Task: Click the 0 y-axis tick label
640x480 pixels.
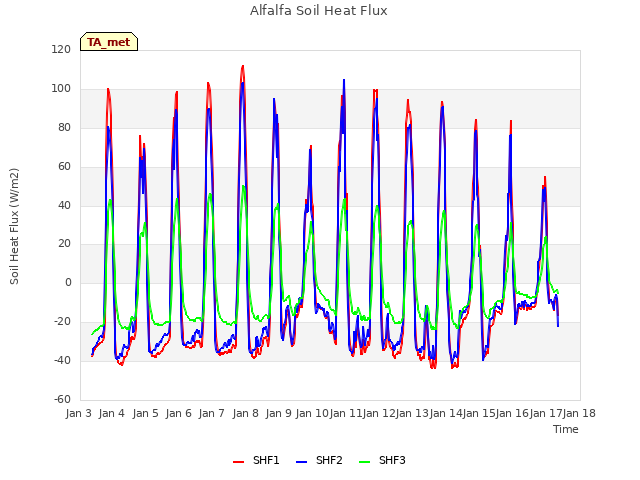Action: pyautogui.click(x=68, y=282)
